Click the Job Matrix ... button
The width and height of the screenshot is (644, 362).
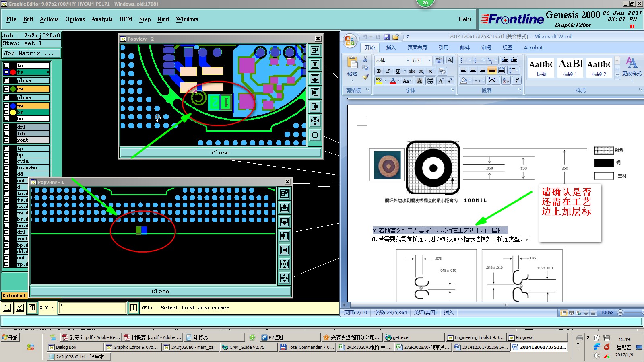tap(31, 53)
